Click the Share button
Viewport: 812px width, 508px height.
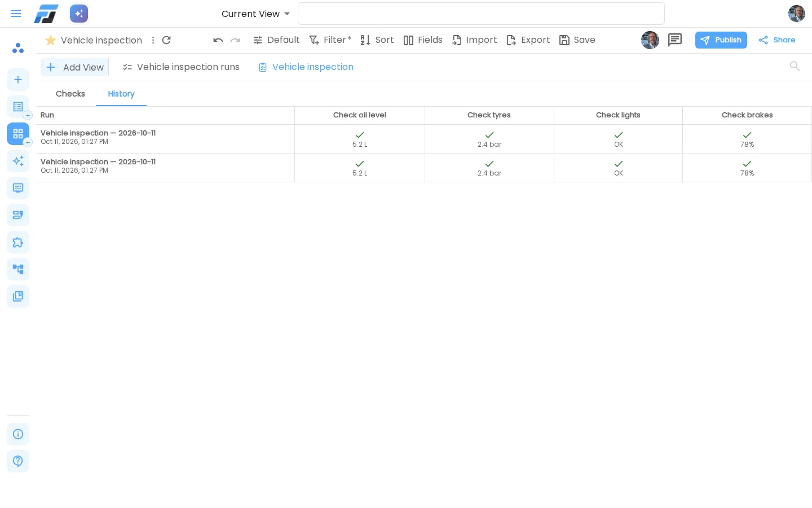coord(777,40)
